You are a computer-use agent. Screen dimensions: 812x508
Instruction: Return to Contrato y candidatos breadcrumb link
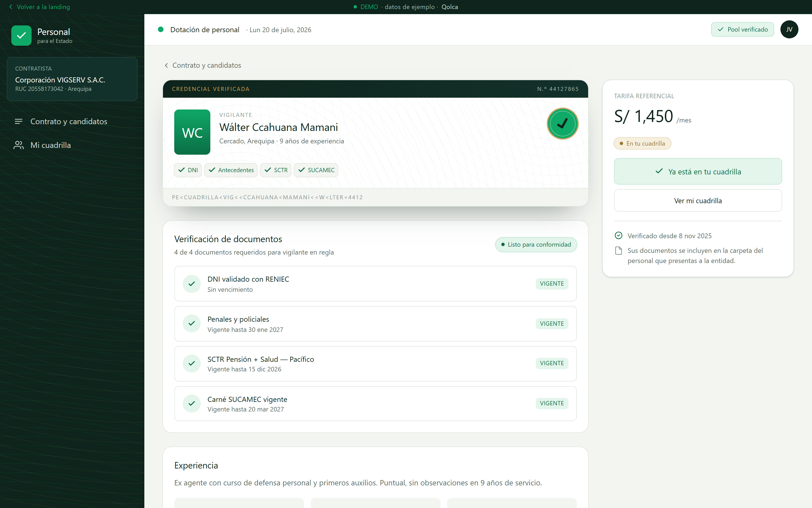tap(203, 65)
